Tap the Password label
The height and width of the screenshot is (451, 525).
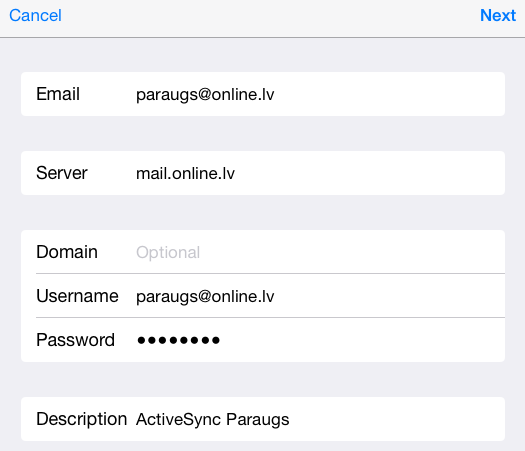click(x=75, y=340)
